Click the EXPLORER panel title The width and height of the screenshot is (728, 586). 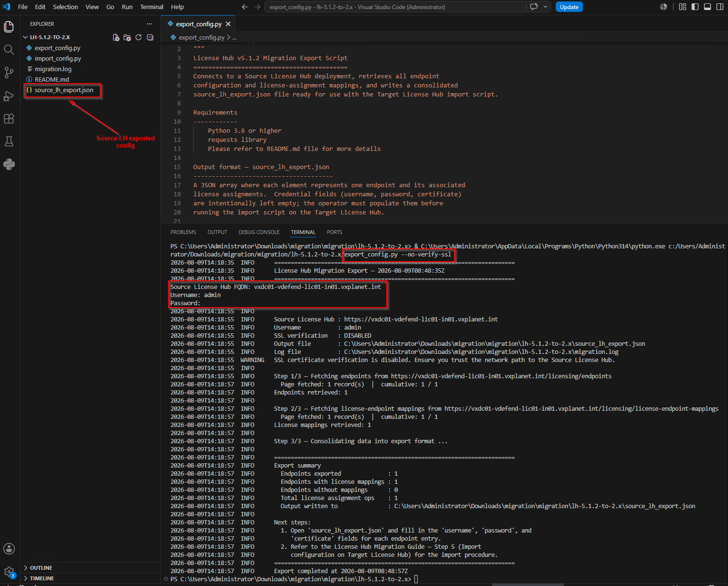tap(42, 24)
